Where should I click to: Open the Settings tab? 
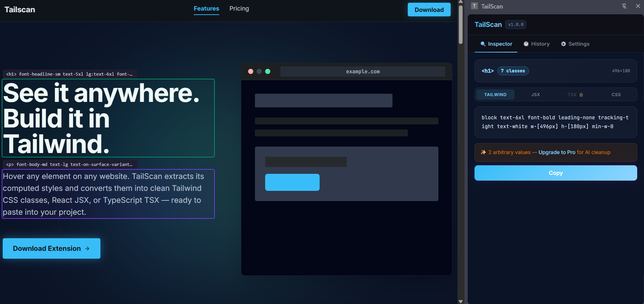tap(575, 44)
